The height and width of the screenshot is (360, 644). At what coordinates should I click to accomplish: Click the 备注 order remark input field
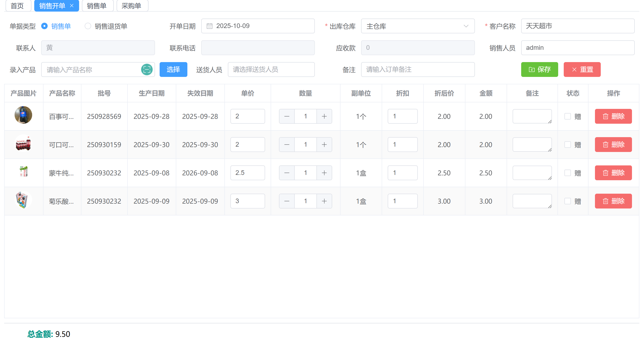[418, 69]
